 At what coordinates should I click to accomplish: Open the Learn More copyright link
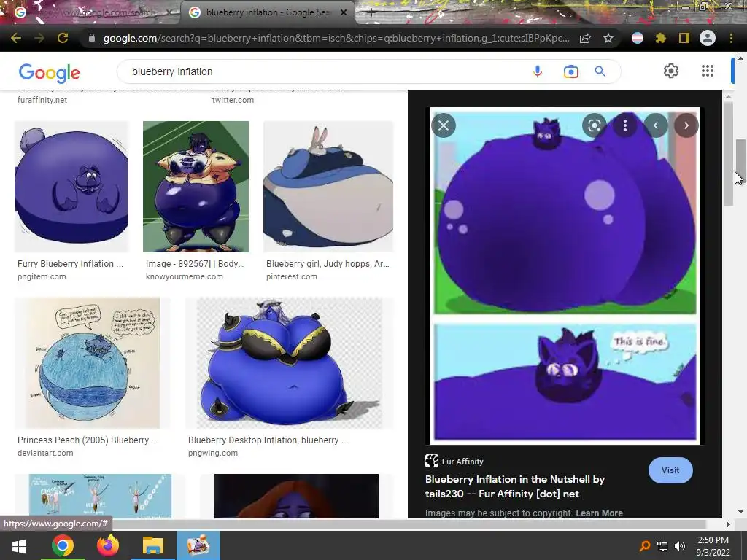tap(599, 513)
